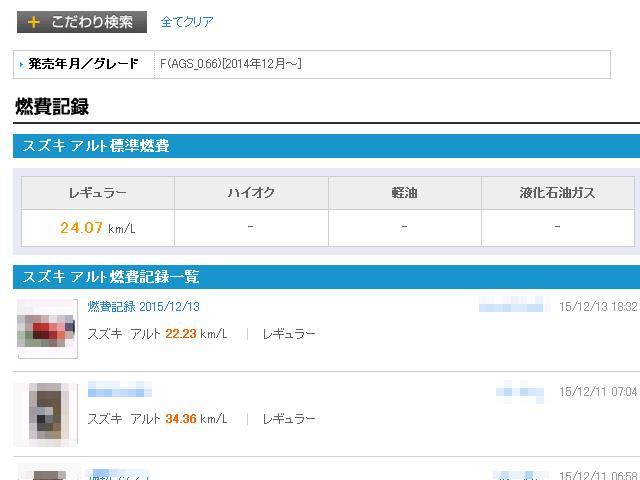Click the 24.07 km/L standard fuel value
Viewport: 640px width, 480px height.
pyautogui.click(x=98, y=228)
